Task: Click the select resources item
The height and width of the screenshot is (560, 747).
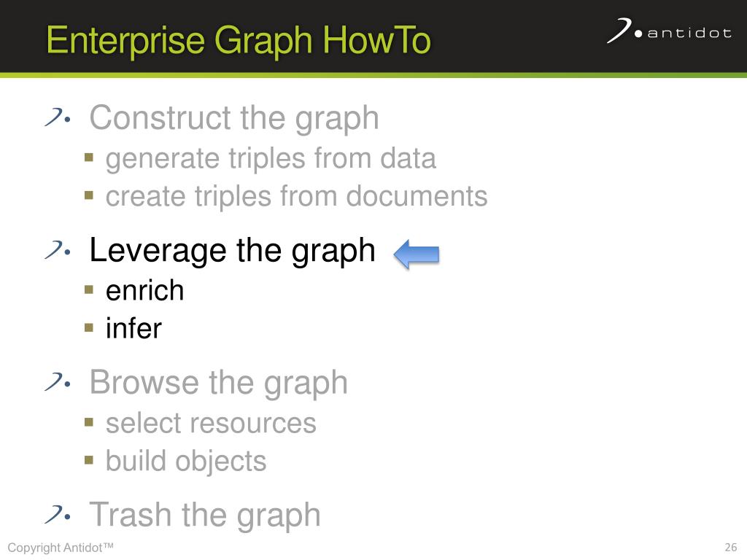Action: coord(211,423)
